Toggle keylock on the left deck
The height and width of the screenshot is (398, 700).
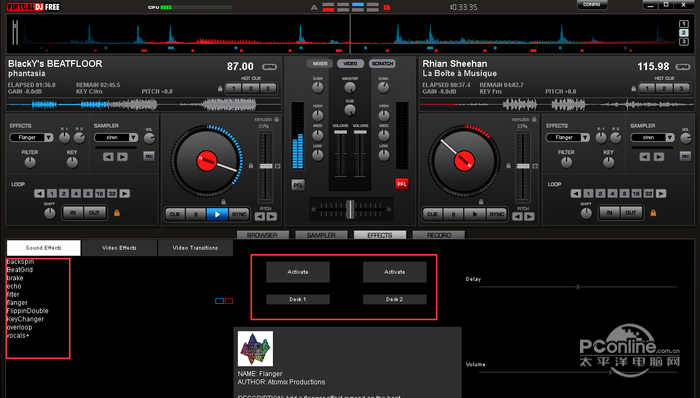coord(277,119)
